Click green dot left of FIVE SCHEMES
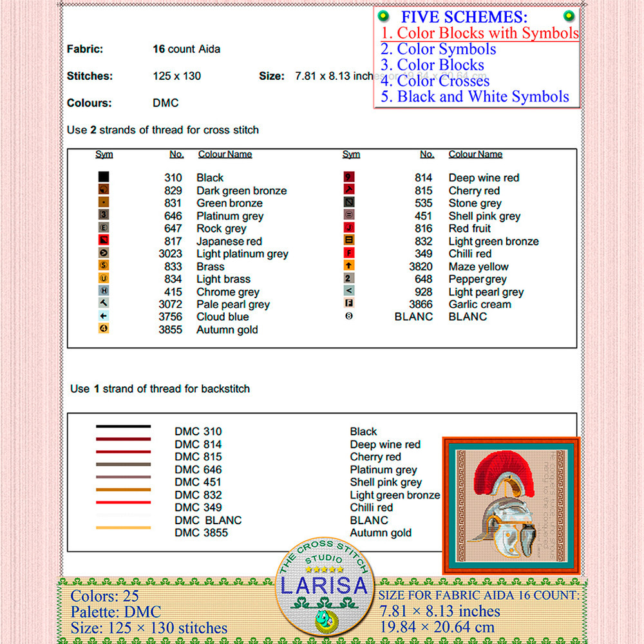The height and width of the screenshot is (644, 644). tap(383, 17)
